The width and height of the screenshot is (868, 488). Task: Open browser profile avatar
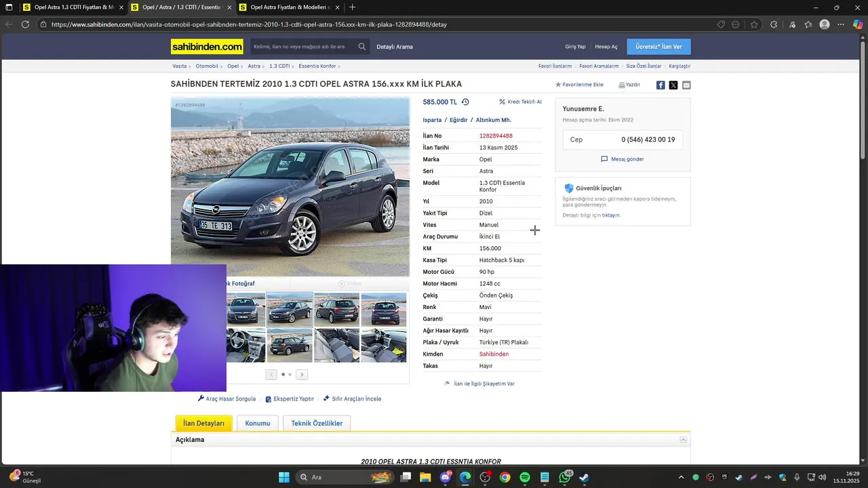825,24
